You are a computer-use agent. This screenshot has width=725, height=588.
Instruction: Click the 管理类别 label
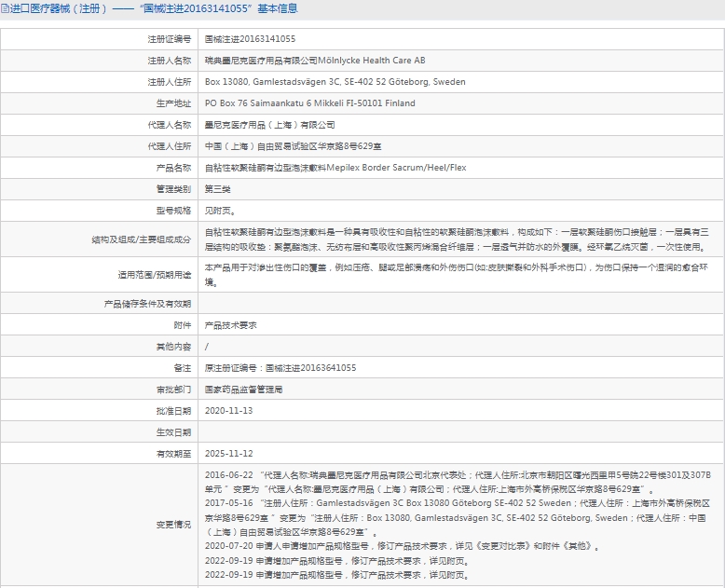[173, 189]
